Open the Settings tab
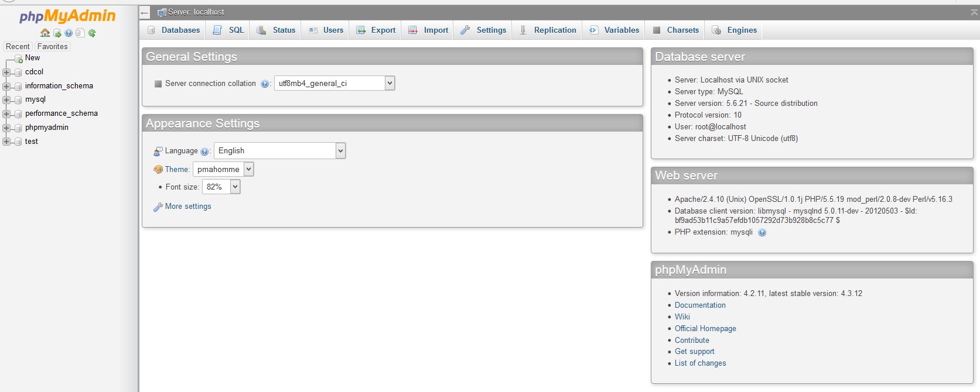The height and width of the screenshot is (392, 980). click(x=483, y=30)
